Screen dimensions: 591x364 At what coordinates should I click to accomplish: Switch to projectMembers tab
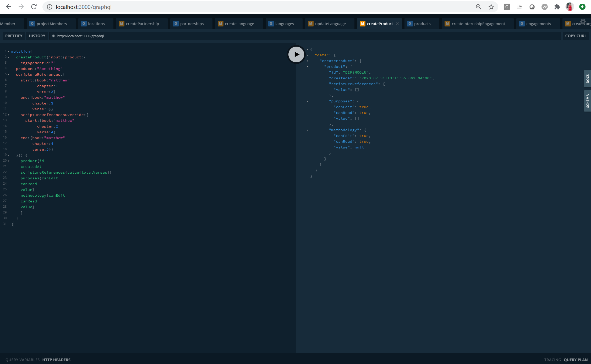pos(51,24)
